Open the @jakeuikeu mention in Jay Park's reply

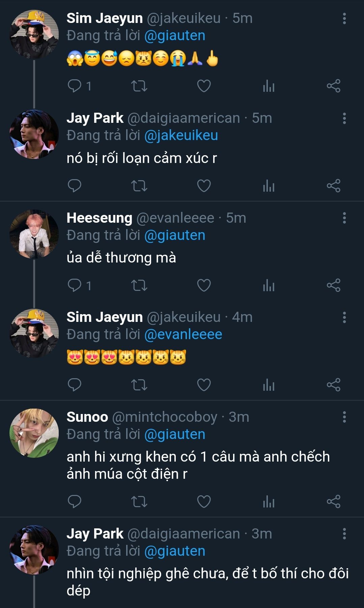[x=181, y=135]
